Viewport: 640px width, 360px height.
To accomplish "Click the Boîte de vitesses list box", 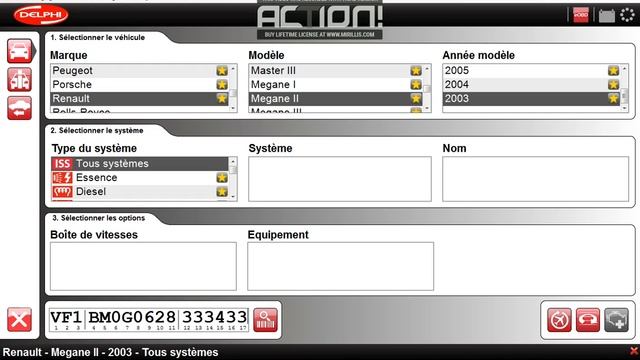I will click(143, 266).
